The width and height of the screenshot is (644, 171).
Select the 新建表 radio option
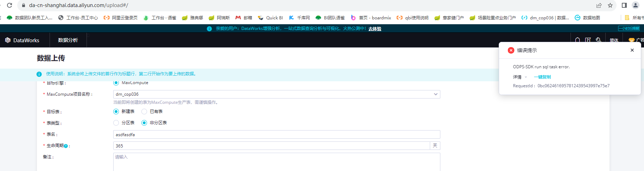point(116,112)
